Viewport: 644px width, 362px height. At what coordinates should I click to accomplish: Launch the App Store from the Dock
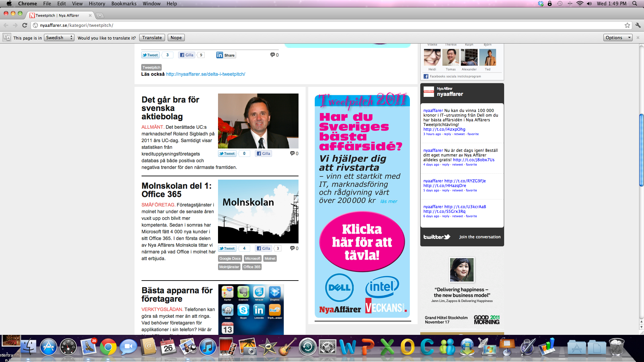(49, 347)
